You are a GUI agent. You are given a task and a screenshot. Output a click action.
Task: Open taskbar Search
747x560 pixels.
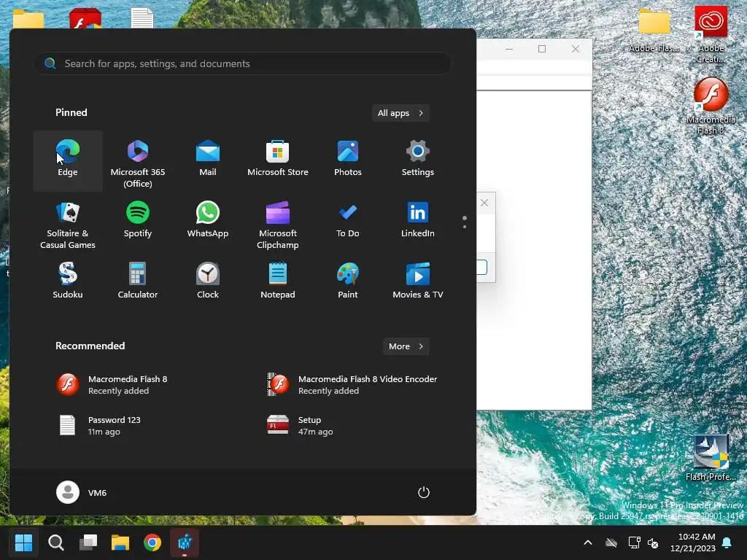coord(55,542)
